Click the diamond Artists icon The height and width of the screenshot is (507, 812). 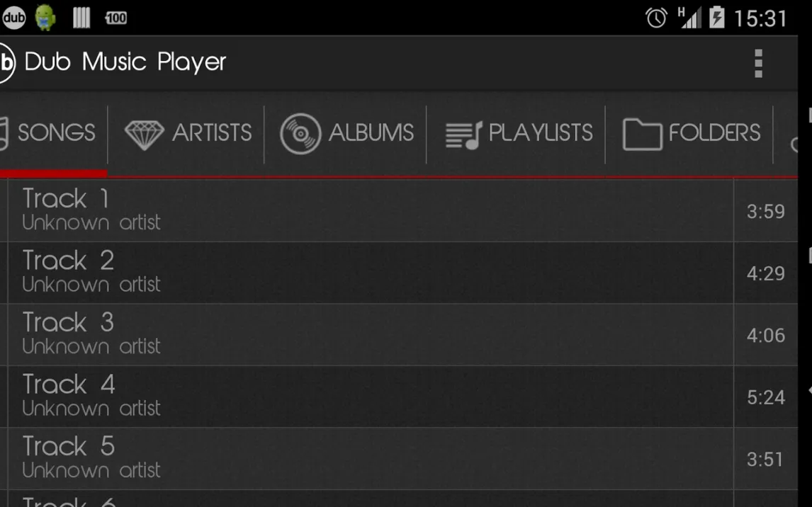coord(144,134)
